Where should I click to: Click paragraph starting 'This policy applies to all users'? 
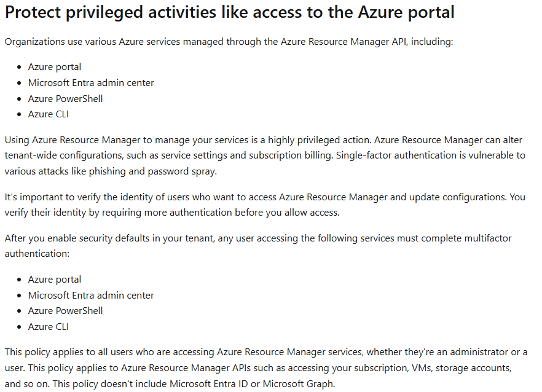tap(266, 368)
